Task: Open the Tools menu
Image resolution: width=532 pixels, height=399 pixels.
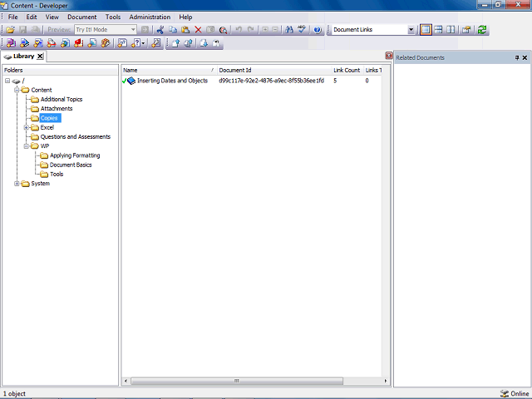Action: [x=113, y=17]
